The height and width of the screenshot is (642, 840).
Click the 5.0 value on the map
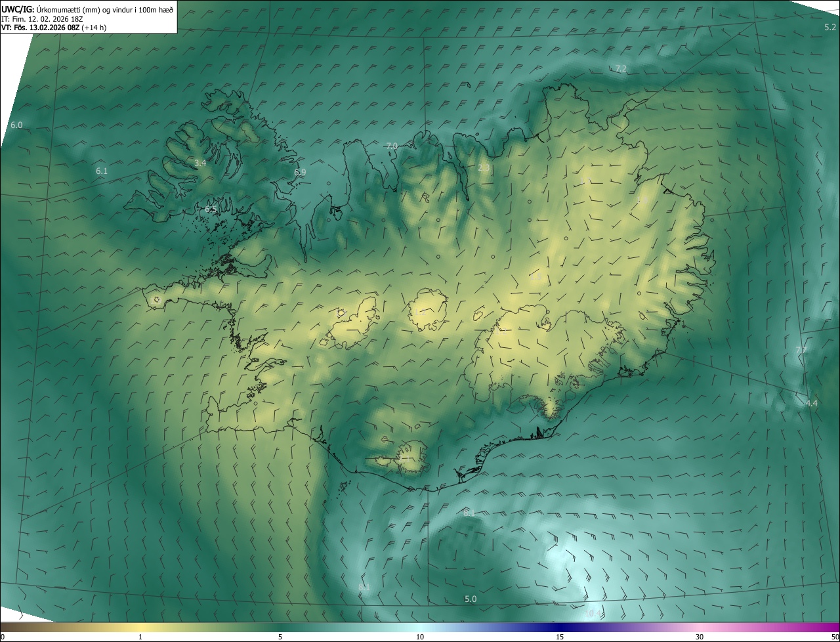471,599
